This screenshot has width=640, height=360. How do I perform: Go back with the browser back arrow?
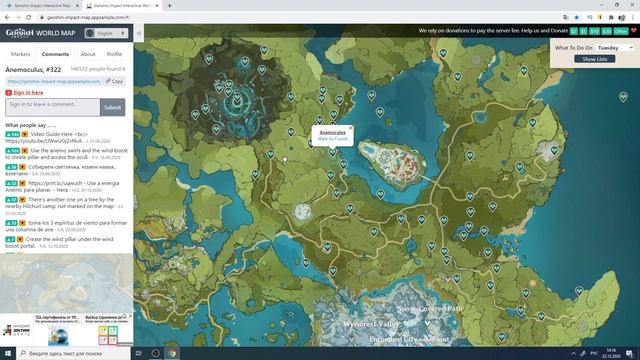click(7, 17)
